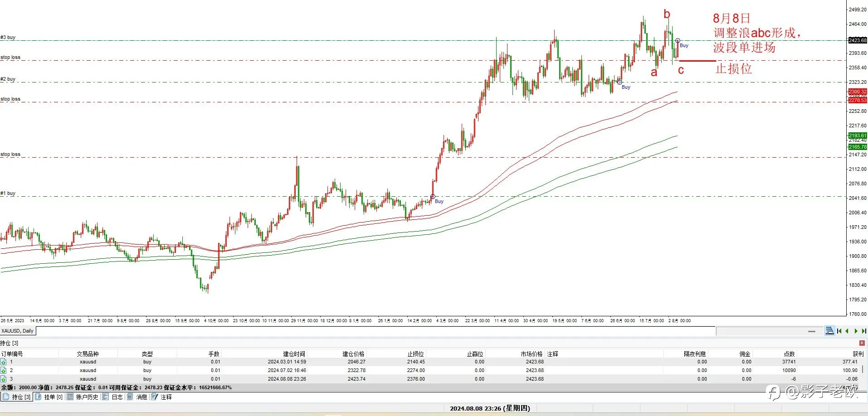Click the empty field left of navigation arrows
The image size is (868, 416).
coord(769,331)
